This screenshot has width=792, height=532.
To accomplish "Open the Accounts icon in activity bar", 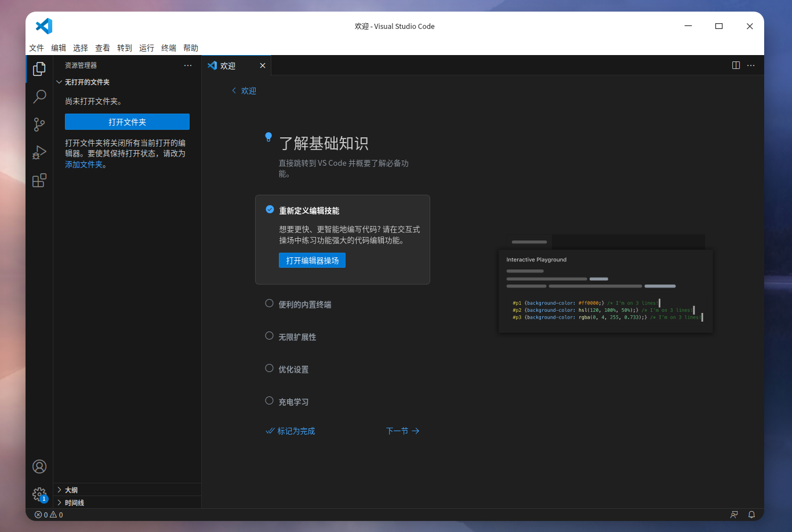I will click(x=39, y=467).
